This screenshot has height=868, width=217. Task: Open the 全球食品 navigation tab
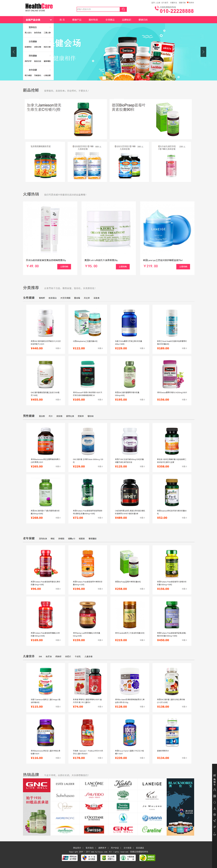click(110, 19)
